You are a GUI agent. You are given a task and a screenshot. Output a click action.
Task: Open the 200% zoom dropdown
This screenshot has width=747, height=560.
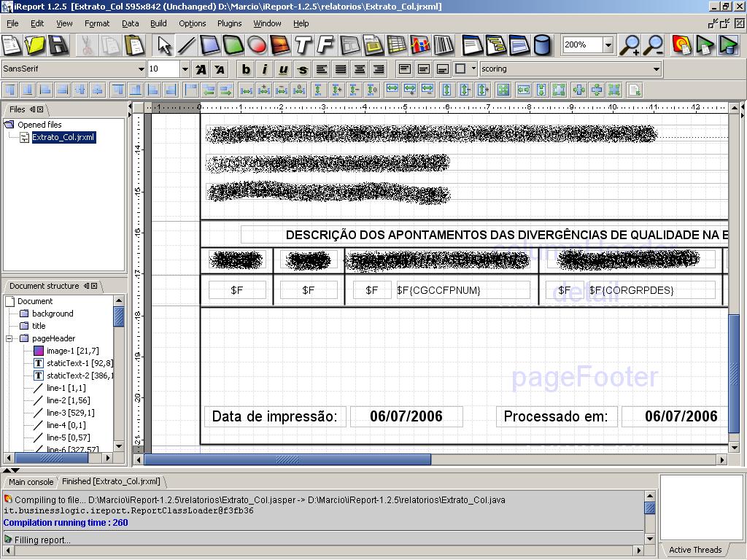[608, 45]
